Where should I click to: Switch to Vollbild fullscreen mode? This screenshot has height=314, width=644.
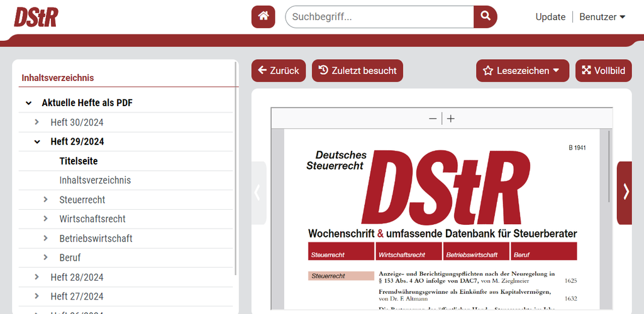tap(603, 70)
